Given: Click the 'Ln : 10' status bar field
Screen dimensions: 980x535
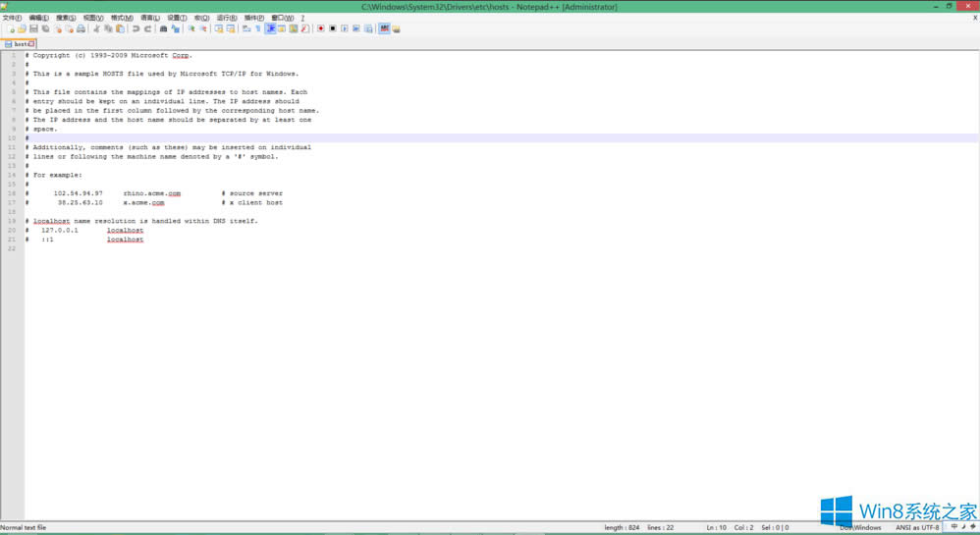Looking at the screenshot, I should pyautogui.click(x=716, y=527).
